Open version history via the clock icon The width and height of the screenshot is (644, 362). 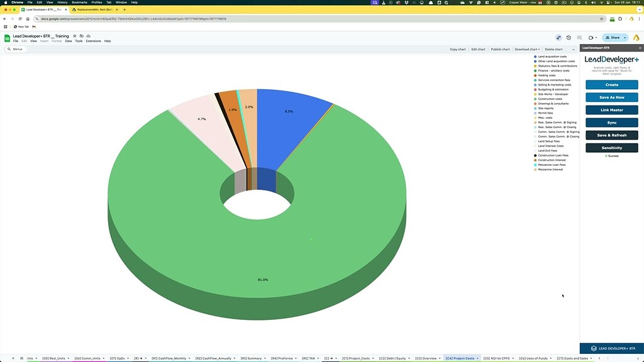[x=569, y=37]
